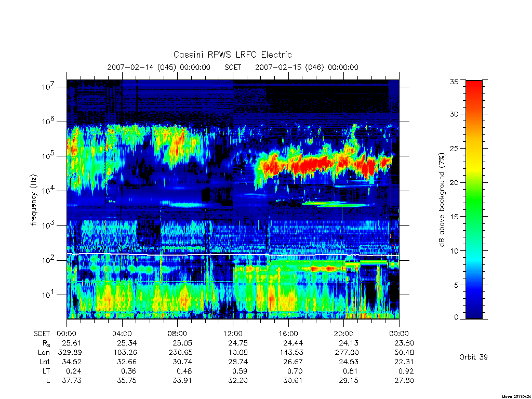Viewport: 532px width, 399px height.
Task: Click the 'dB above background (7%)' label
Action: pos(442,200)
